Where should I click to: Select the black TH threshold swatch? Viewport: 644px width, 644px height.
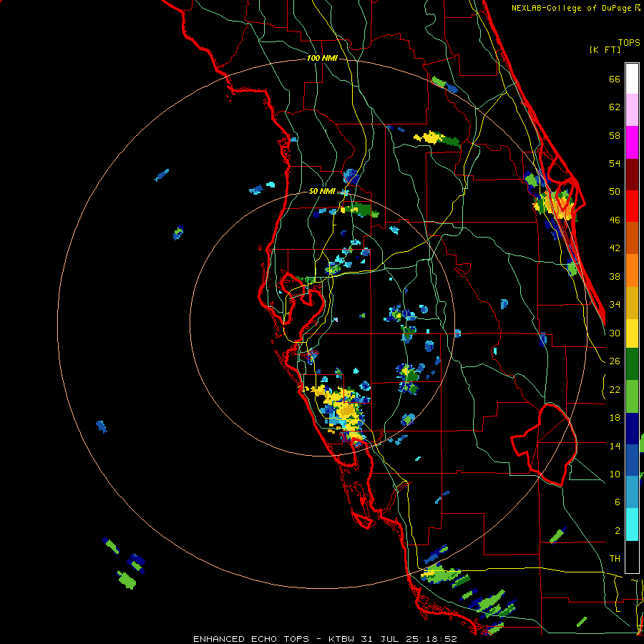click(632, 557)
